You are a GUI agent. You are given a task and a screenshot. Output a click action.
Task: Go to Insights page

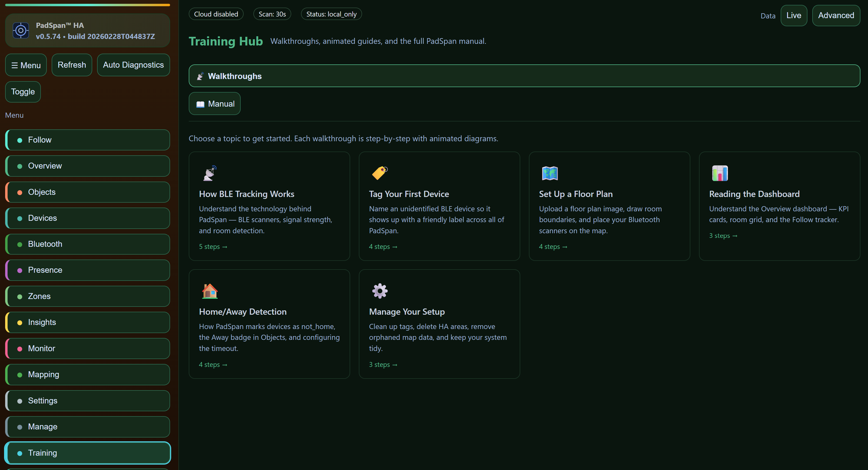tap(88, 322)
